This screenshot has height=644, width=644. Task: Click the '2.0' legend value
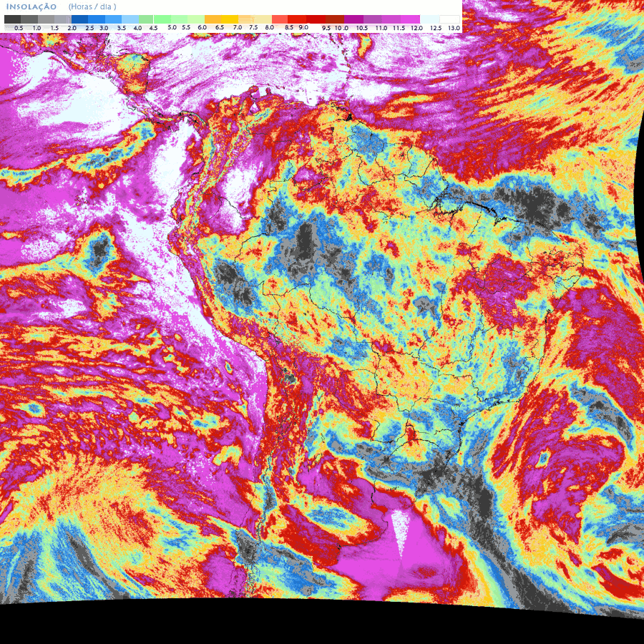(x=72, y=28)
